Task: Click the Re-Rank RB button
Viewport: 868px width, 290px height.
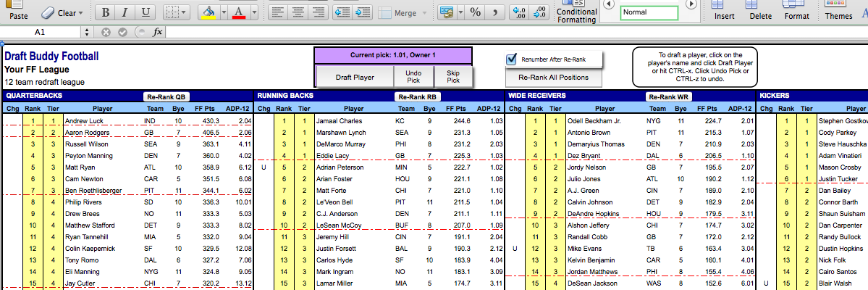Action: point(418,96)
